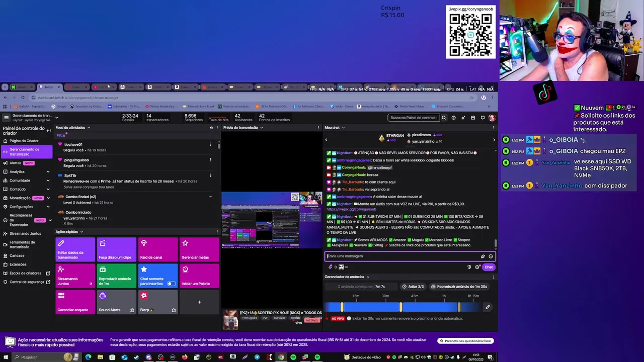
Task: Collapse the Combo Ended (x2) feed entry
Action: (x=210, y=197)
